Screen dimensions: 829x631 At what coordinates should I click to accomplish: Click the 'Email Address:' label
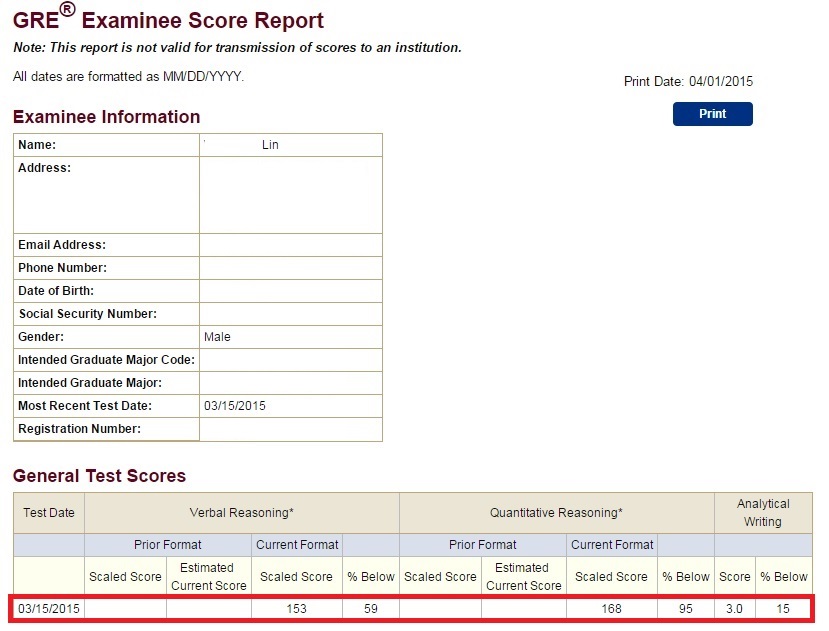pyautogui.click(x=62, y=245)
